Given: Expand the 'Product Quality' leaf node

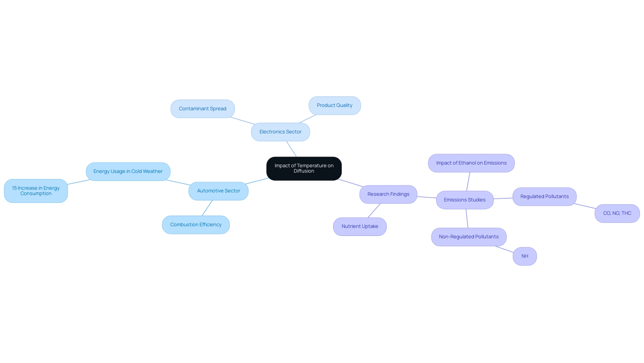Looking at the screenshot, I should (x=334, y=105).
